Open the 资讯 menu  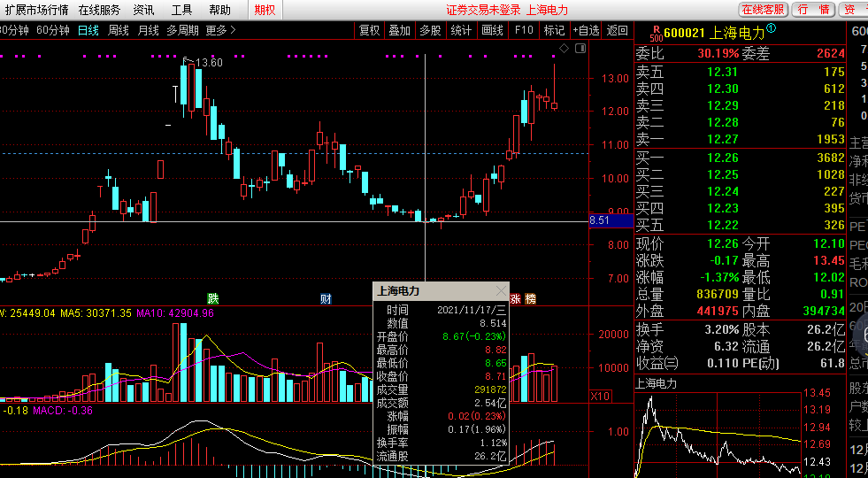click(143, 10)
